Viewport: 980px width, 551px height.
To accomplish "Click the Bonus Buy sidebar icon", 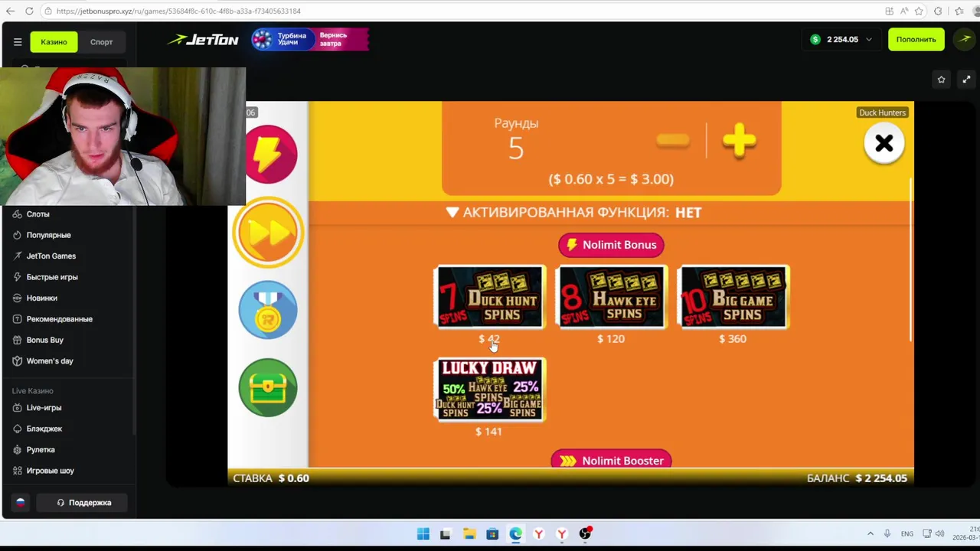I will tap(17, 340).
